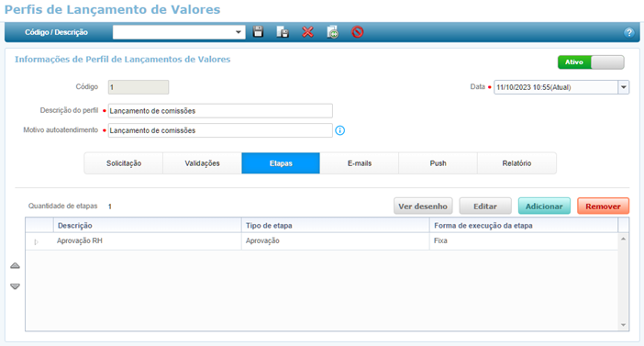Open the Data dropdown arrow
The width and height of the screenshot is (644, 346).
click(x=624, y=87)
